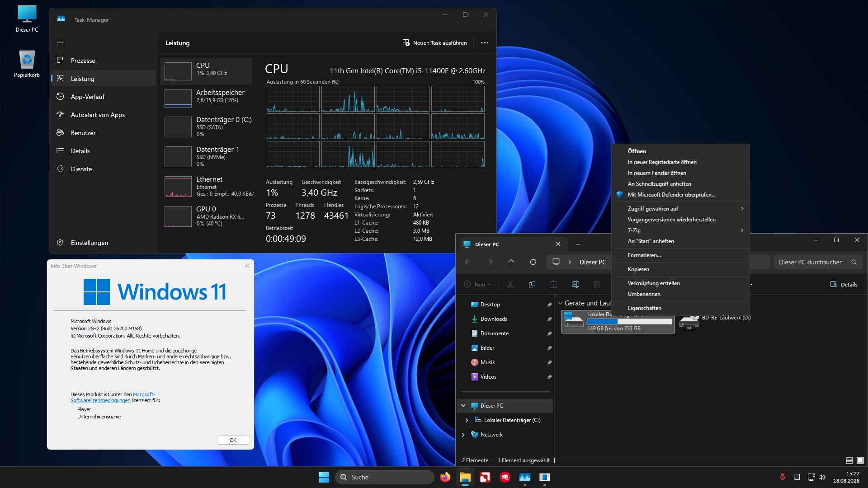Go back in File Explorer
The width and height of the screenshot is (868, 488).
468,262
